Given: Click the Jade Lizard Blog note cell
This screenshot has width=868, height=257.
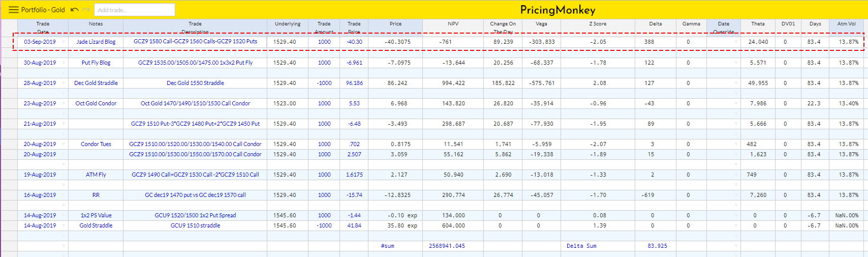Looking at the screenshot, I should 96,42.
